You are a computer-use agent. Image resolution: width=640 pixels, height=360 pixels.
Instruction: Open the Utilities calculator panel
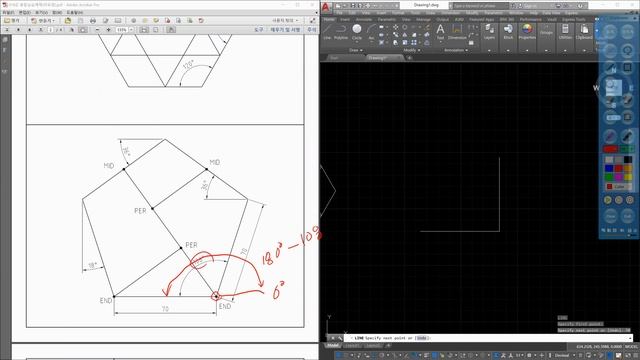click(x=565, y=31)
